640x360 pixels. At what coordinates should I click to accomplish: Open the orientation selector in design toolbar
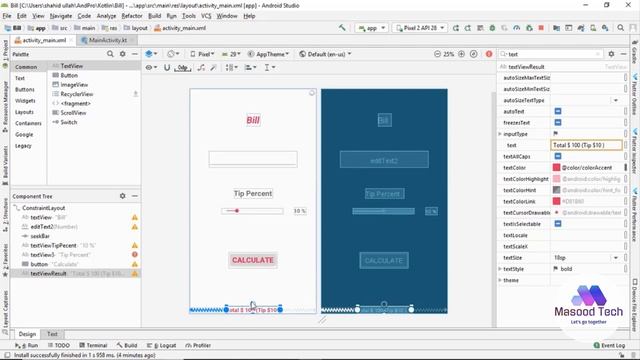(x=173, y=54)
